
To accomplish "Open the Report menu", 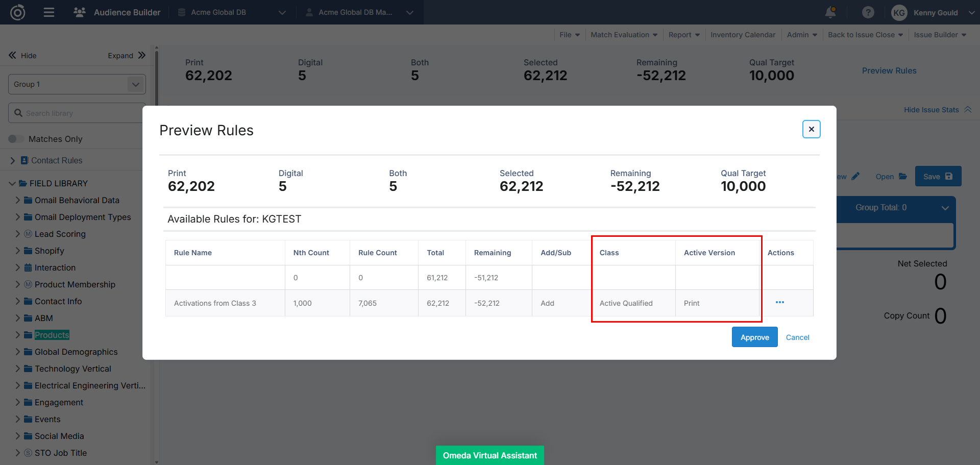I will pos(684,35).
